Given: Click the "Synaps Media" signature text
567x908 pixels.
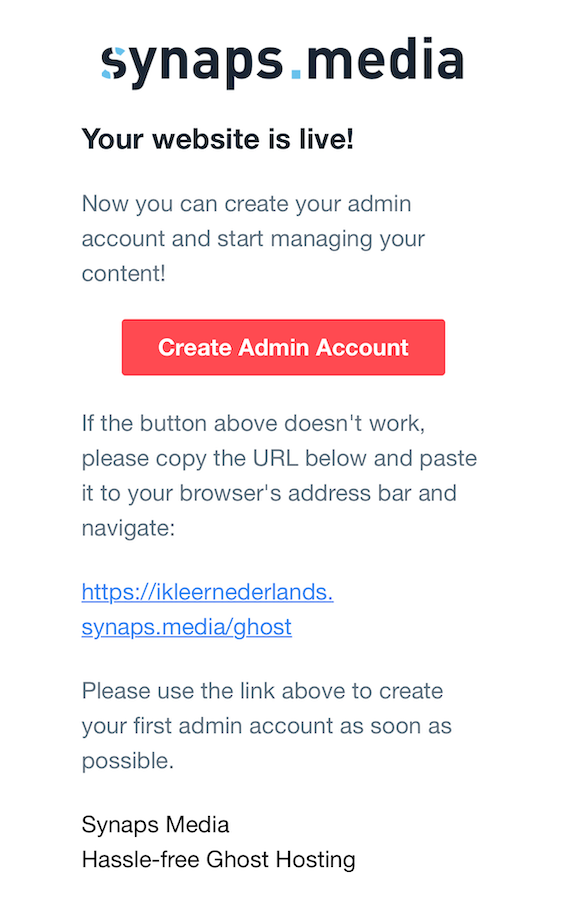Looking at the screenshot, I should pos(155,825).
